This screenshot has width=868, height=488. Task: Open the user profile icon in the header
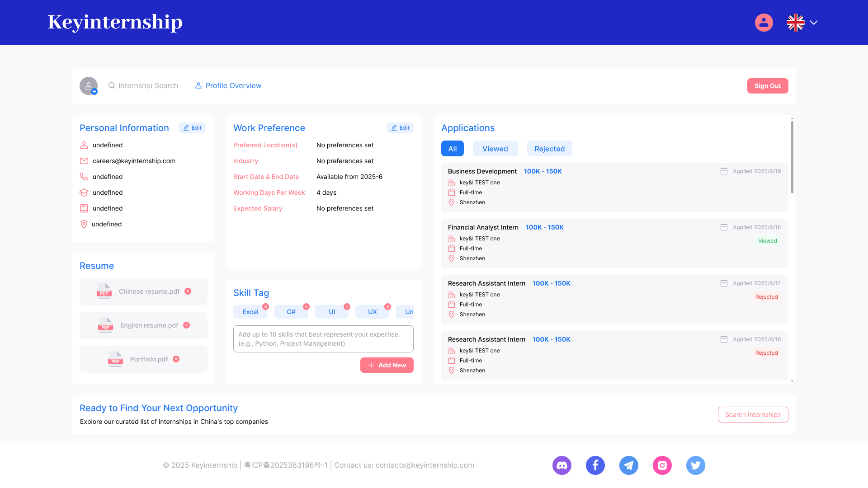764,22
